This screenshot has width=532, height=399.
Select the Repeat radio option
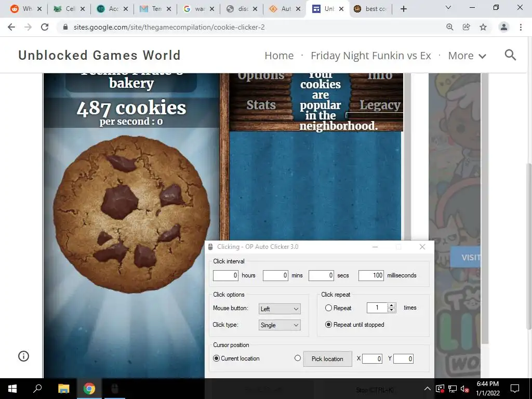click(328, 308)
